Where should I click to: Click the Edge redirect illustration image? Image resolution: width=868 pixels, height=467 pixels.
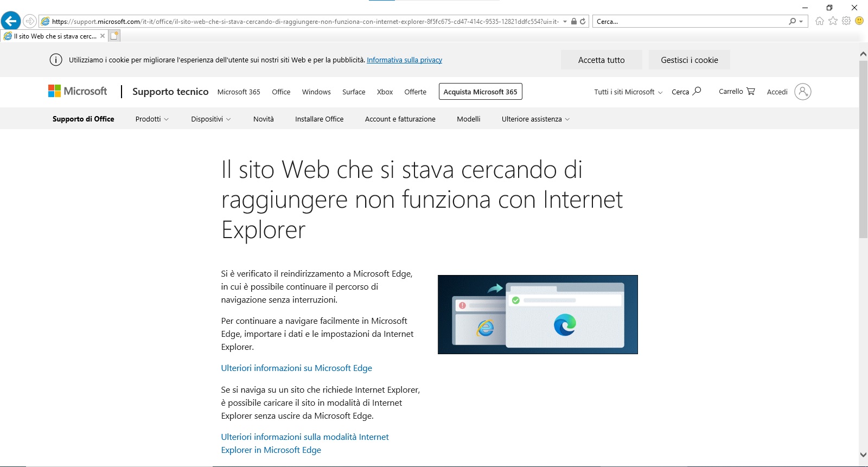(x=538, y=315)
